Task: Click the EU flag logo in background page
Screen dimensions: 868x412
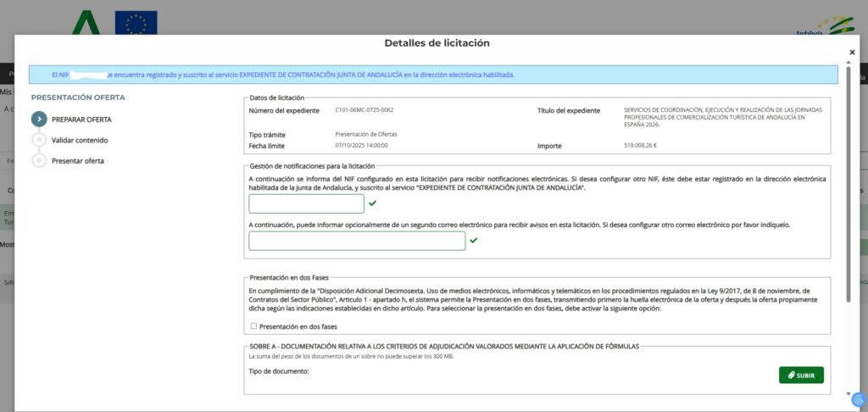Action: [136, 23]
